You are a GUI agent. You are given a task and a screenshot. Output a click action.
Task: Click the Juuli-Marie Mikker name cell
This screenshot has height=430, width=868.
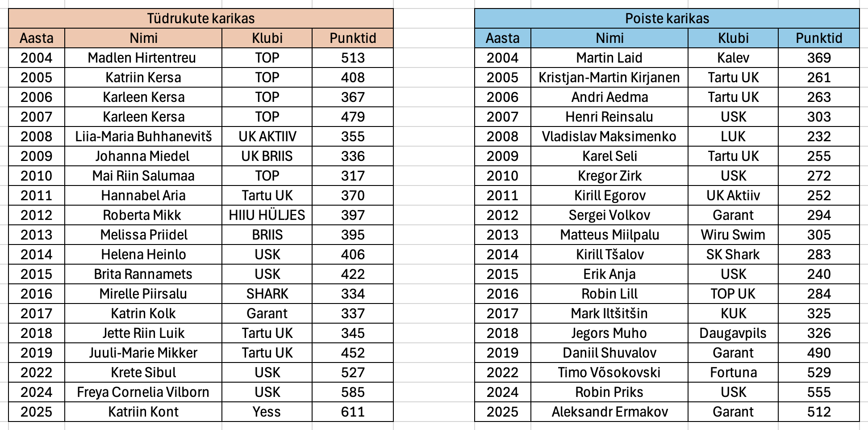[143, 353]
